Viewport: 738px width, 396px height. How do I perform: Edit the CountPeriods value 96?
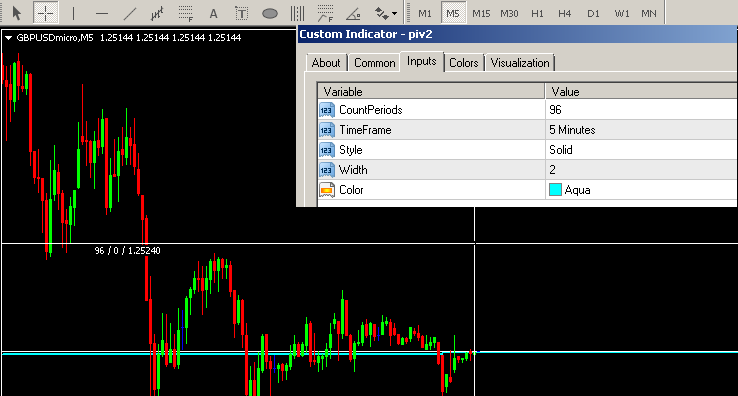pos(641,110)
